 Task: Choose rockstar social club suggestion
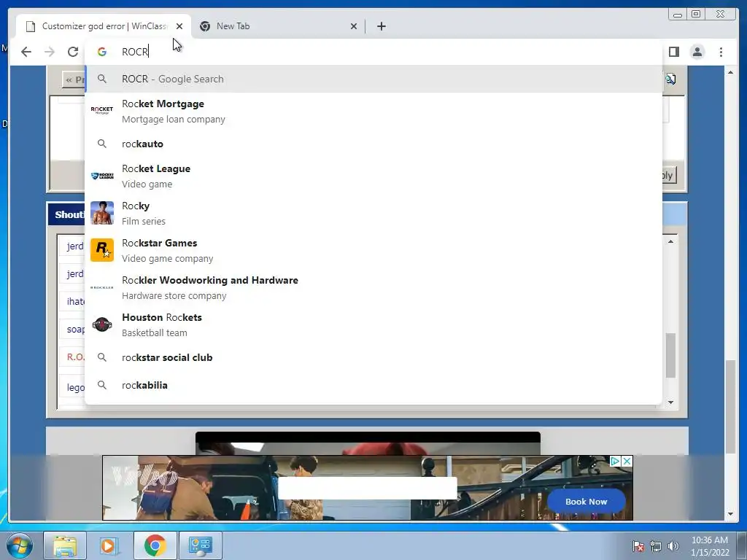(x=373, y=357)
